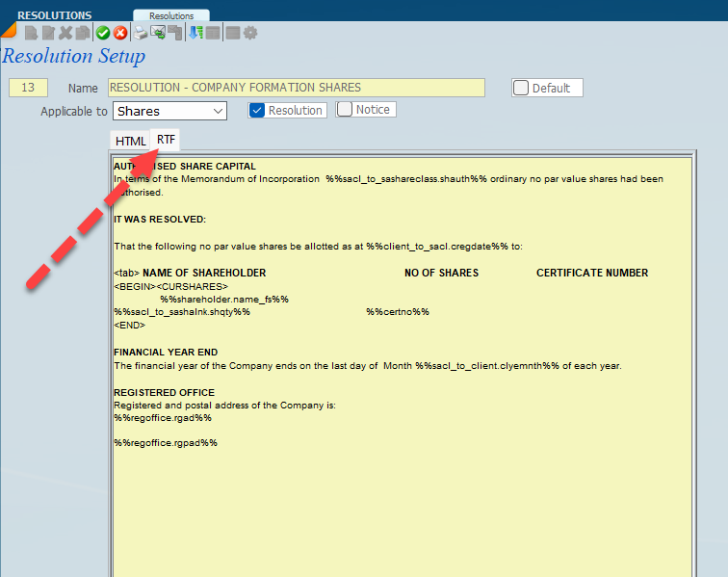Click the grayed-out delete X icon
Viewport: 728px width, 577px height.
point(65,33)
